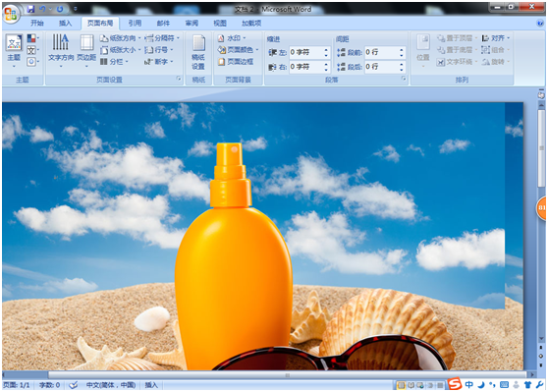Click the 段后 spacing after field
This screenshot has width=548, height=392.
[x=381, y=67]
